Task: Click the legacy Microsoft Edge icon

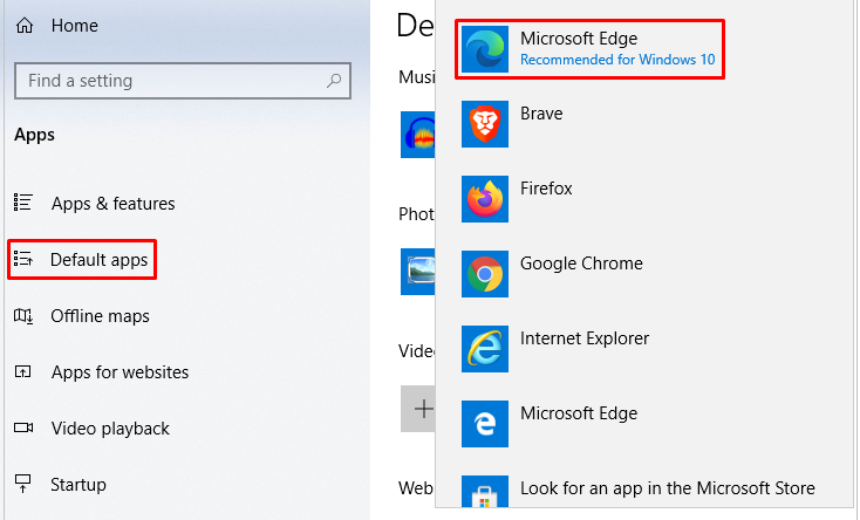Action: pyautogui.click(x=485, y=424)
